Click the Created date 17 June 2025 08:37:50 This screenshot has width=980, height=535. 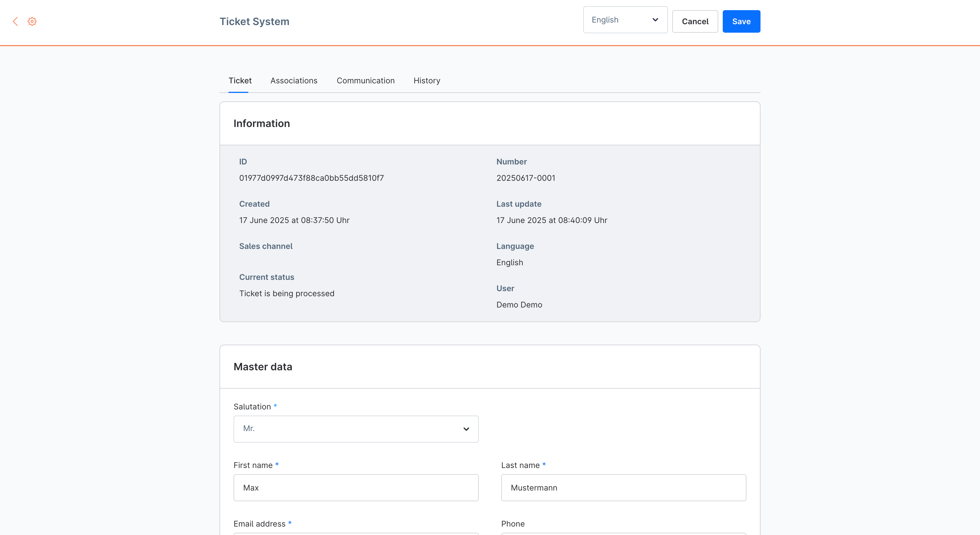tap(294, 220)
